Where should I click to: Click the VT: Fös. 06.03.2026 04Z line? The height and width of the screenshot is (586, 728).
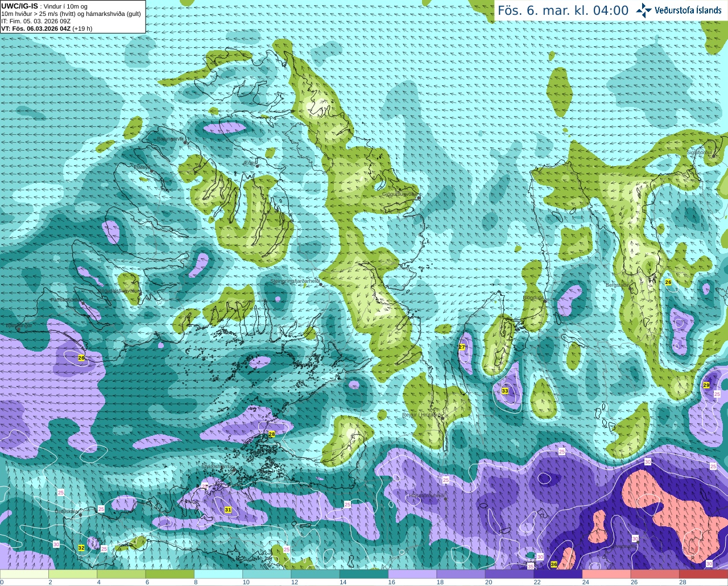[x=47, y=28]
